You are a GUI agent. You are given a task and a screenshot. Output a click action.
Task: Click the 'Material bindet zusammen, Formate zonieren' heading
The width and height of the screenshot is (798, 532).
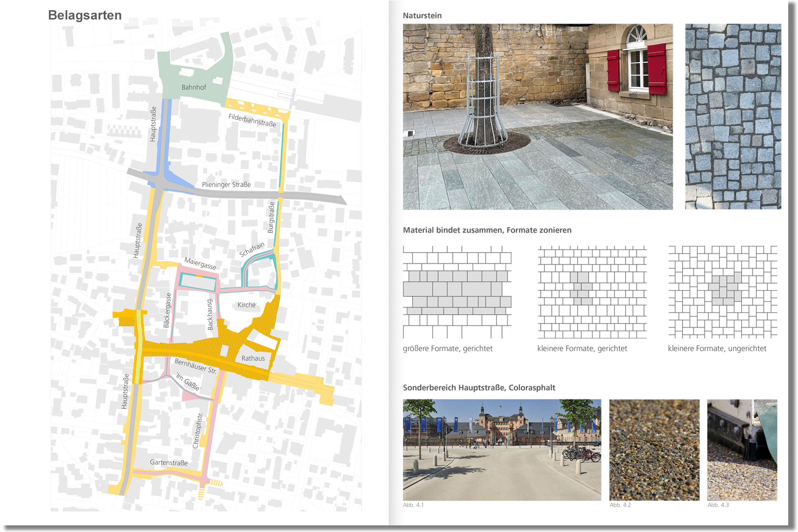[487, 230]
